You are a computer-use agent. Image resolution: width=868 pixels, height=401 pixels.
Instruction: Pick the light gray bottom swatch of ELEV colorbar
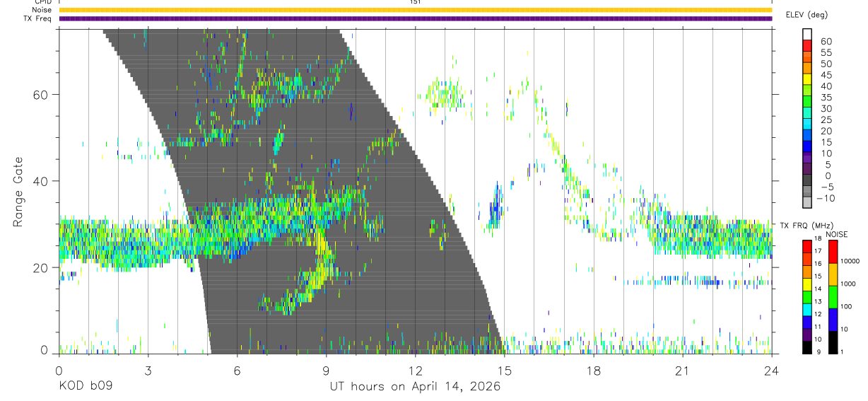pos(807,203)
